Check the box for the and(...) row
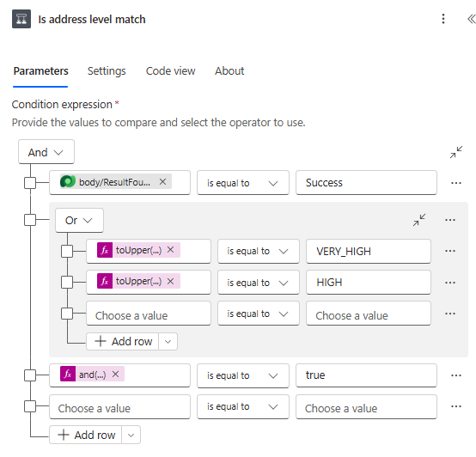This screenshot has width=476, height=457. 30,375
